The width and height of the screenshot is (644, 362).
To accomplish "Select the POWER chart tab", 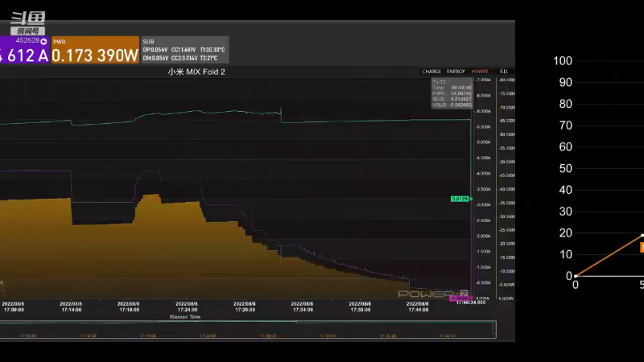I will [480, 72].
